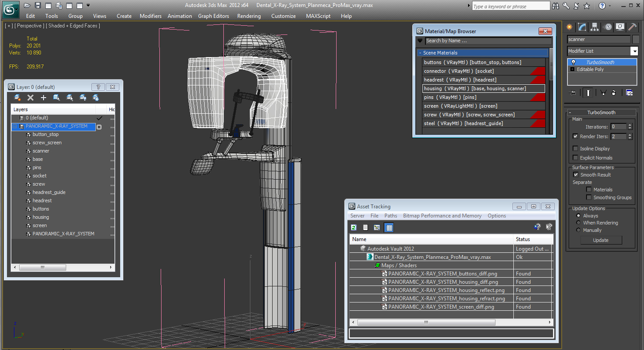Screen dimensions: 644x350
Task: Click the keyword or phrase search field
Action: point(511,6)
